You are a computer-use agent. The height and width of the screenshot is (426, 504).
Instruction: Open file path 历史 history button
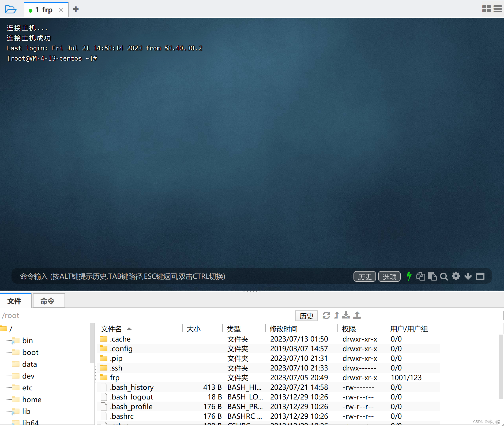tap(306, 316)
